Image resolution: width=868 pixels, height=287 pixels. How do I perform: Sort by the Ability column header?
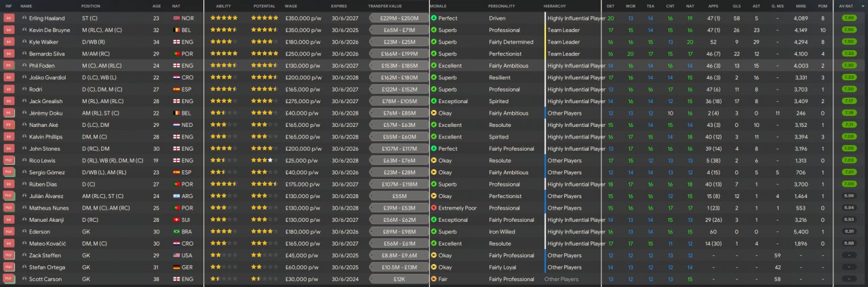[x=223, y=5]
